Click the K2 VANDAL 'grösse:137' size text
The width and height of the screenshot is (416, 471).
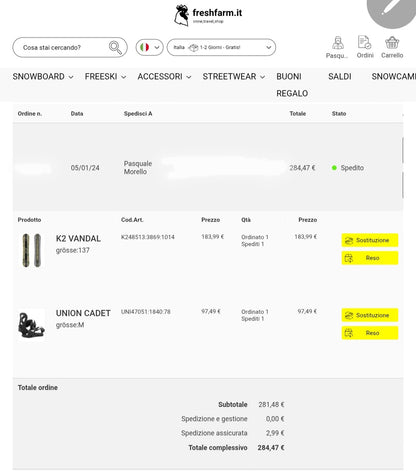pos(73,250)
